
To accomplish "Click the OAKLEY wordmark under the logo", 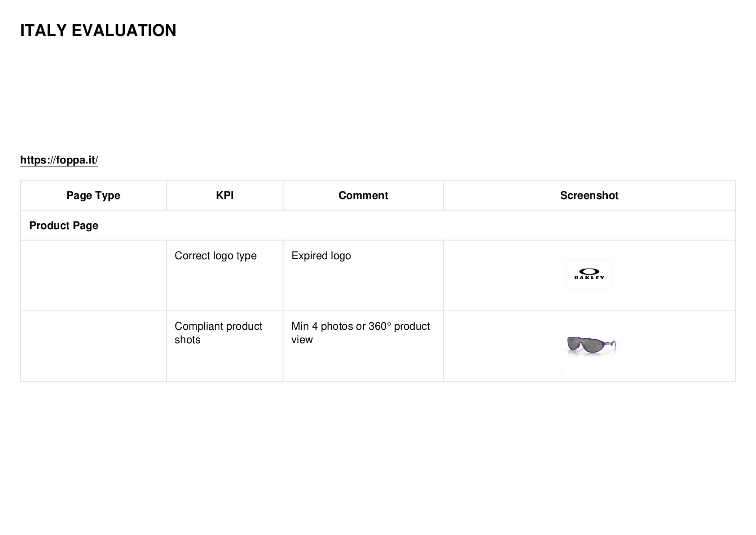I will tap(589, 278).
